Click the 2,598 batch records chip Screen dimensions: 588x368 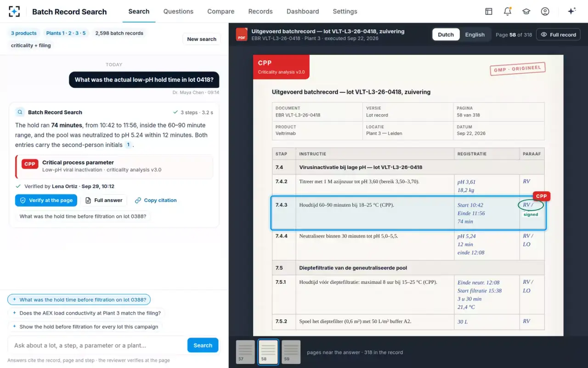click(119, 33)
